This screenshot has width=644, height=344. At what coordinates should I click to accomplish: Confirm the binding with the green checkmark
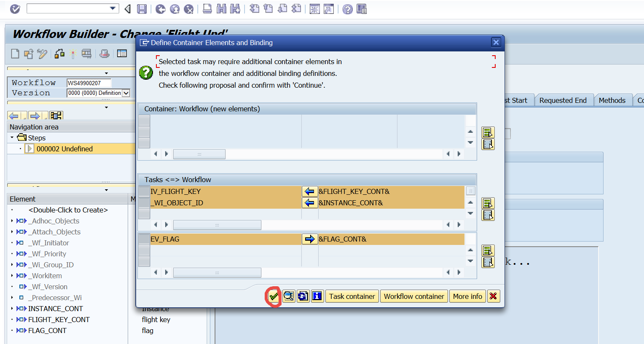click(x=274, y=296)
